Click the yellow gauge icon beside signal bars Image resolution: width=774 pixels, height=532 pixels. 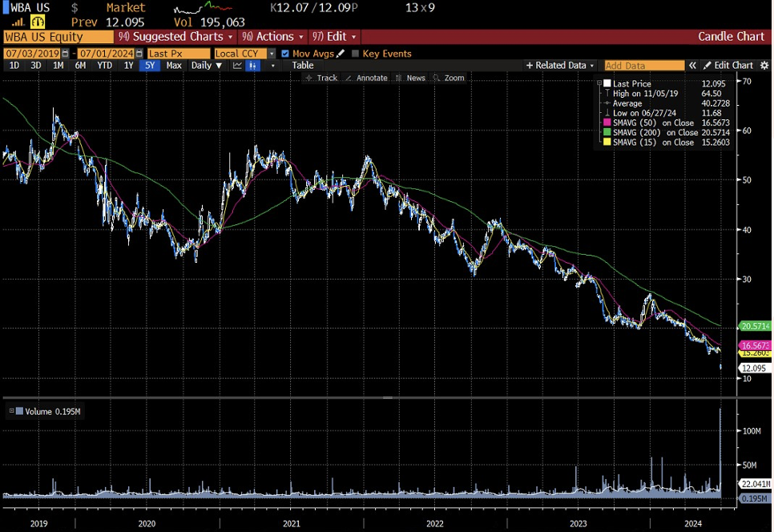[38, 22]
